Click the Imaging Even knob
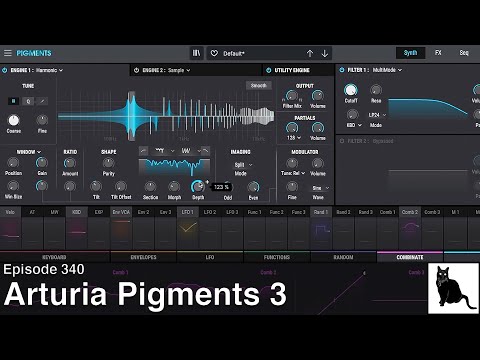Screen dimensions: 480x360 (x=253, y=187)
